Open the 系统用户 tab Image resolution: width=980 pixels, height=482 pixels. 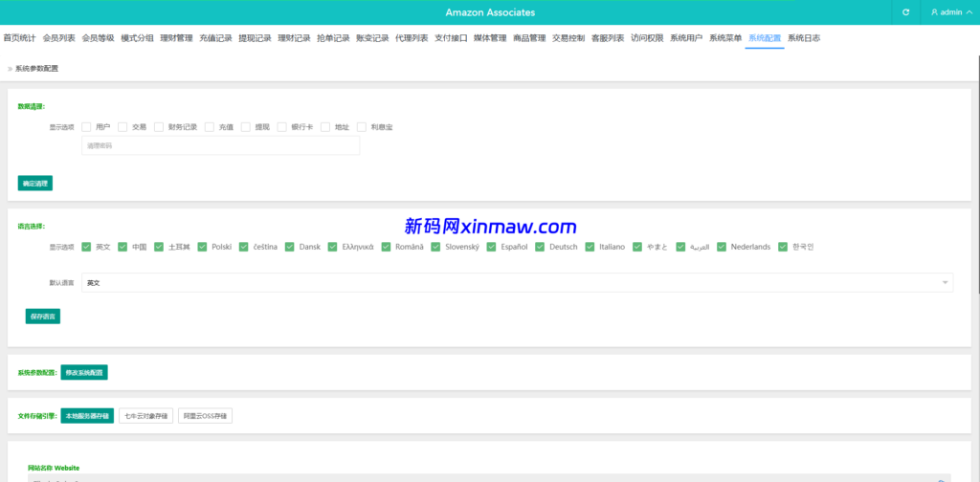point(686,38)
